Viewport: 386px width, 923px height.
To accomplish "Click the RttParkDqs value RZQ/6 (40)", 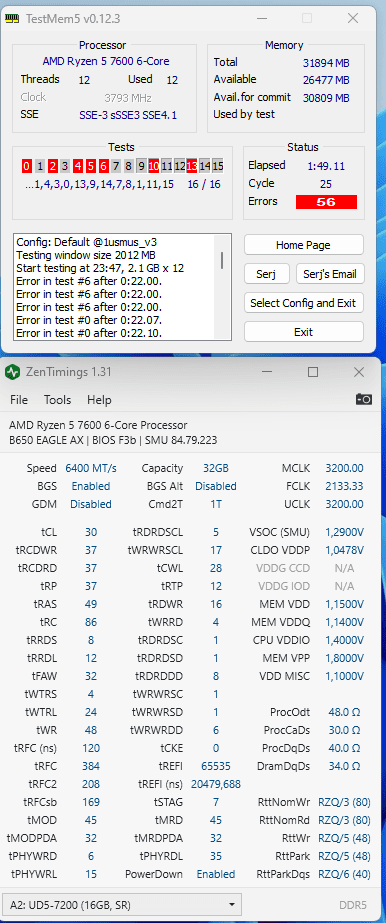I will click(x=344, y=875).
